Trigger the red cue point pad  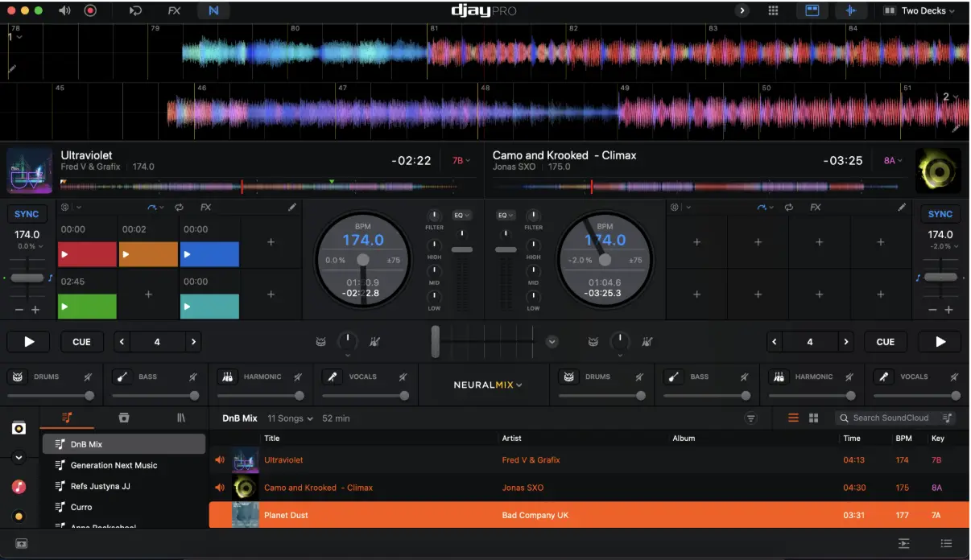click(x=88, y=254)
